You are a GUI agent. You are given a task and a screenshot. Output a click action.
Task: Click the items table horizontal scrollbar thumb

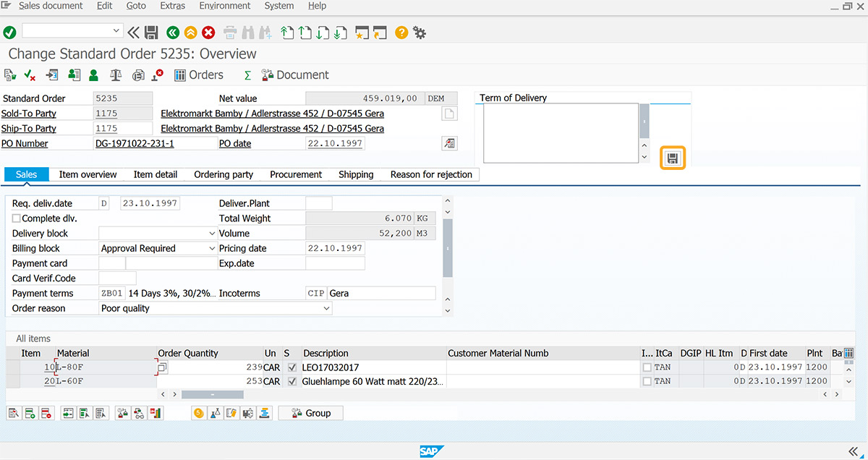pos(212,395)
